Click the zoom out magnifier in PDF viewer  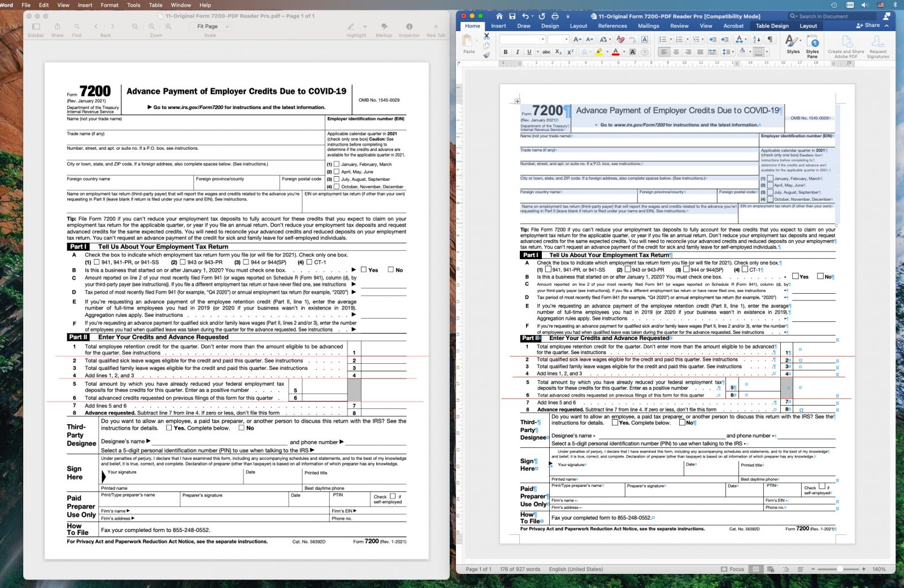coord(135,27)
